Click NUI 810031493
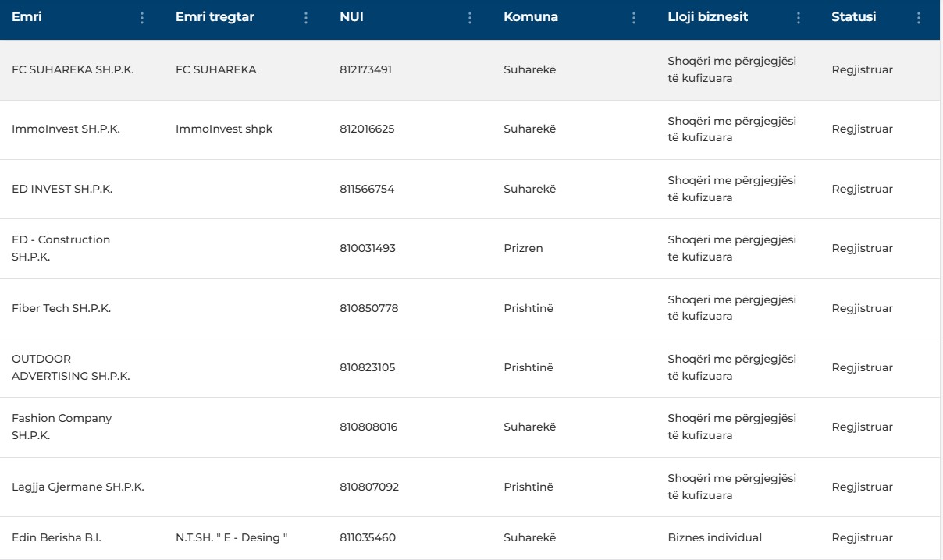The image size is (943, 560). [x=368, y=248]
